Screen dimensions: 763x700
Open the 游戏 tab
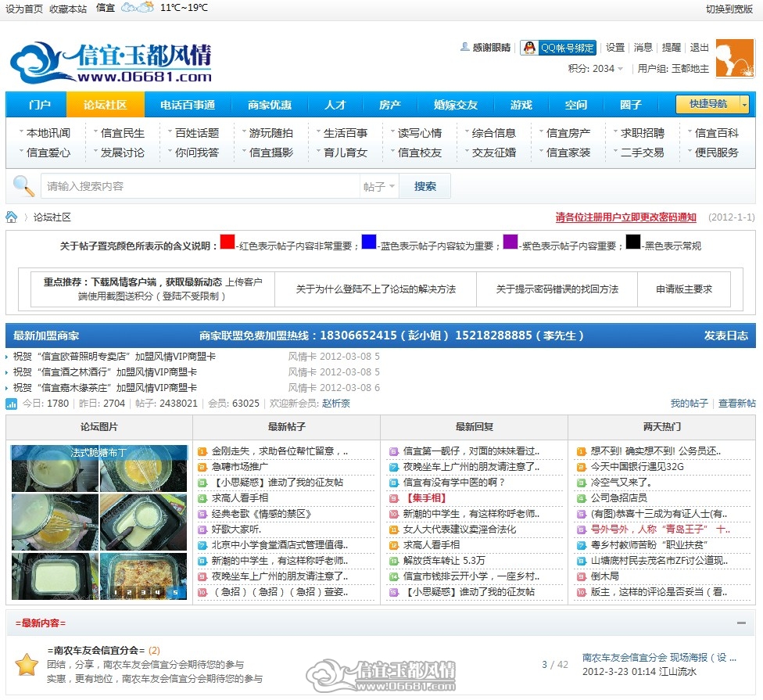point(521,105)
